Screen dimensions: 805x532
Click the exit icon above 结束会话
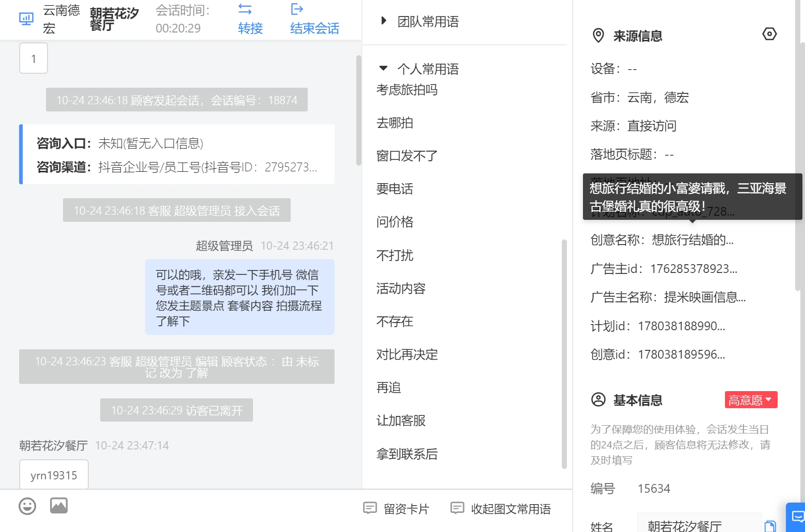pyautogui.click(x=297, y=9)
